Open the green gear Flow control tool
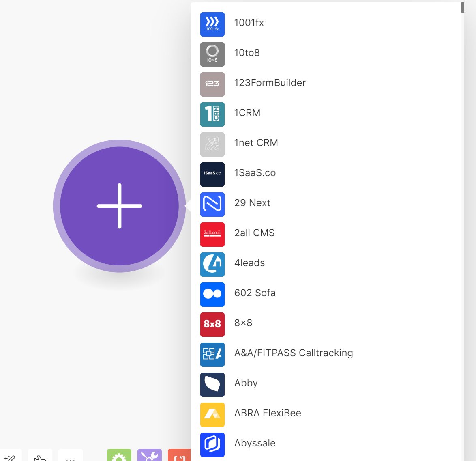Viewport: 476px width, 461px height. 119,455
